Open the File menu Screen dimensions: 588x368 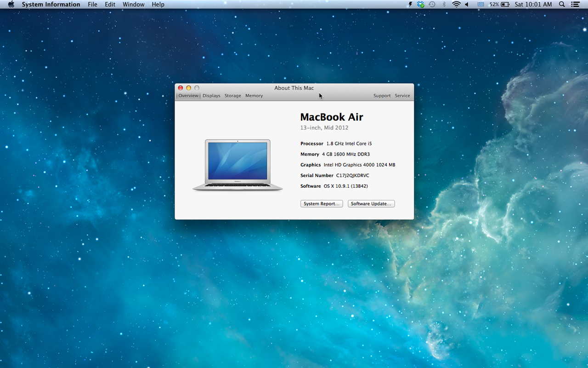point(92,4)
